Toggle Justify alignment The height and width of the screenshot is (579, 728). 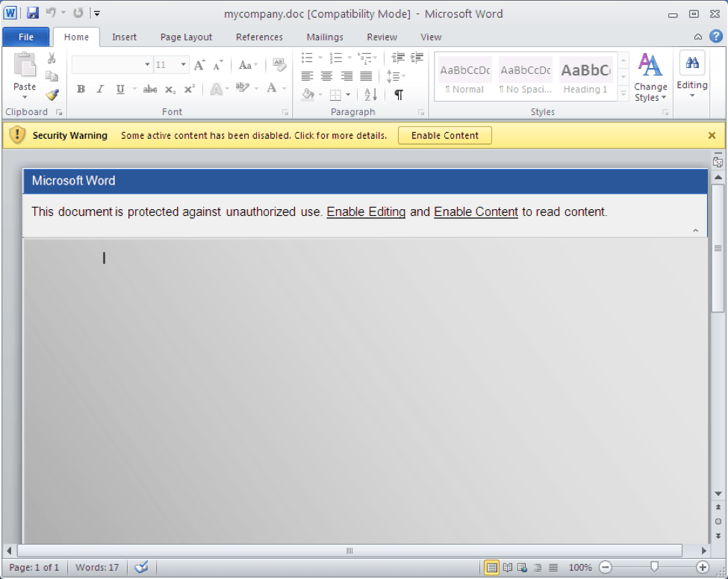pos(366,75)
